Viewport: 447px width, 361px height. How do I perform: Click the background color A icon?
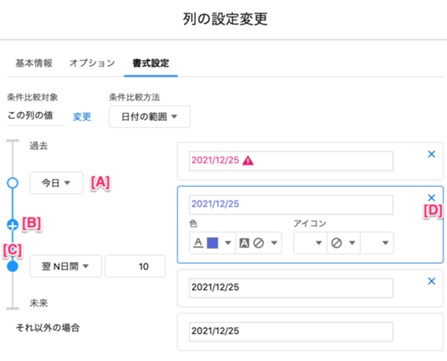click(244, 243)
